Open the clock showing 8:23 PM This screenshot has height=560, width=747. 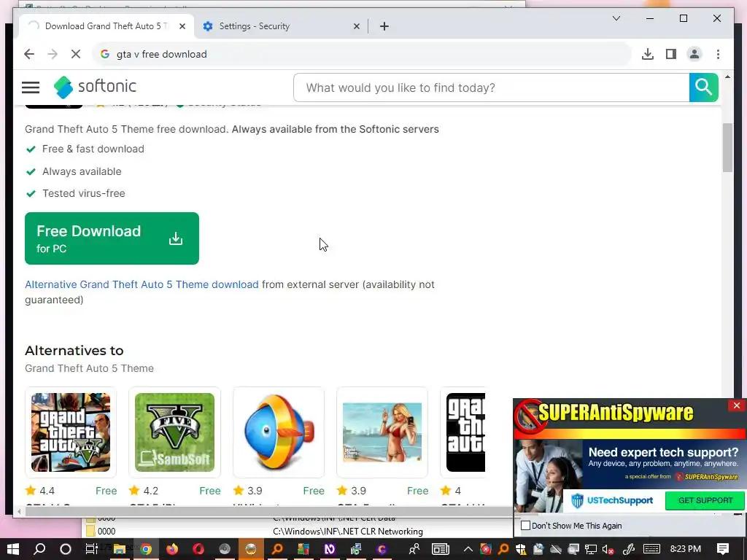click(686, 549)
